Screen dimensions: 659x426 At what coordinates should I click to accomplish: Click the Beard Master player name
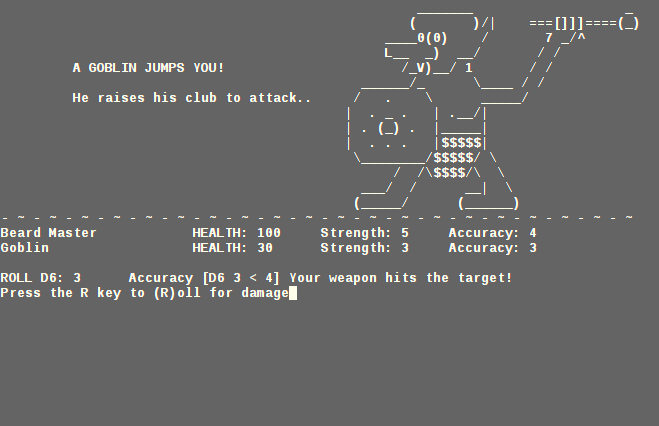pos(49,233)
